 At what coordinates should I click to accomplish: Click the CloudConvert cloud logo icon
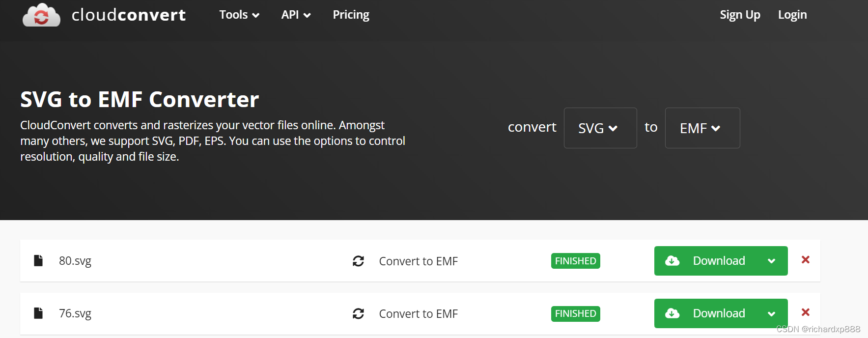coord(42,15)
